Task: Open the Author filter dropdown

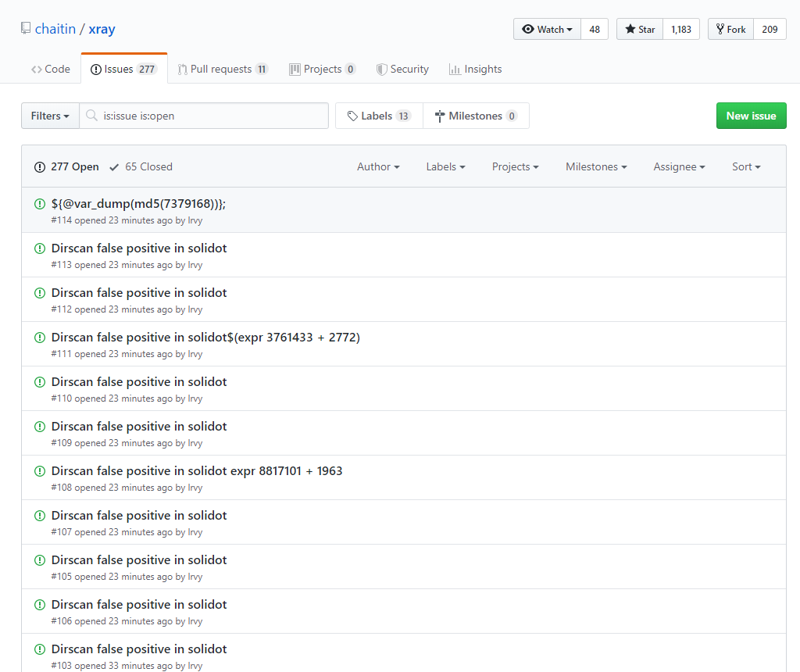Action: [378, 167]
